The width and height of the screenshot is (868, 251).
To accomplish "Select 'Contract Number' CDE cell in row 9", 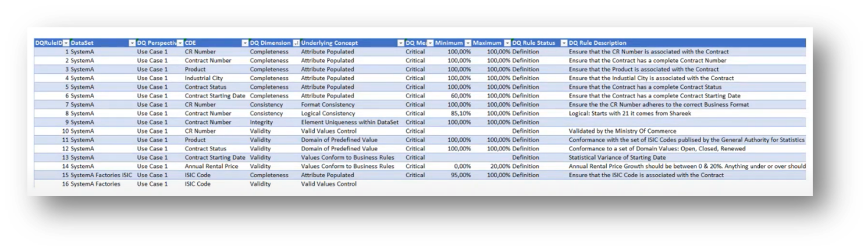I will point(208,122).
